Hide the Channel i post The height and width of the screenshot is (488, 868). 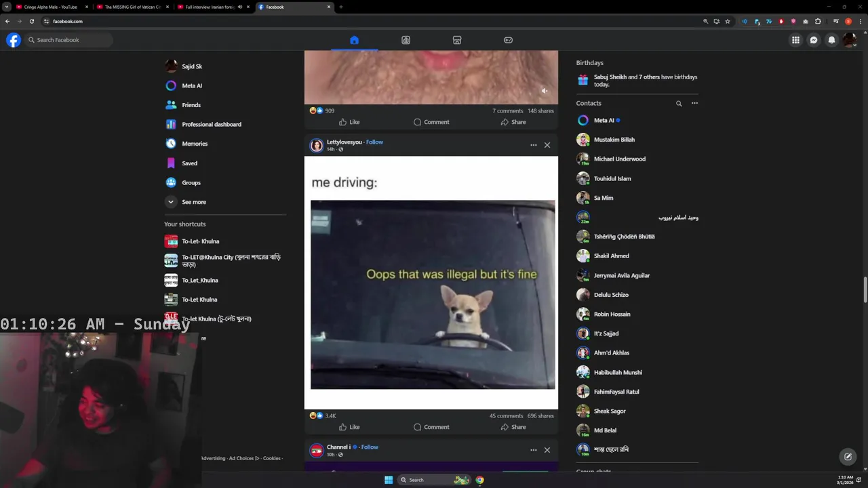tap(547, 450)
